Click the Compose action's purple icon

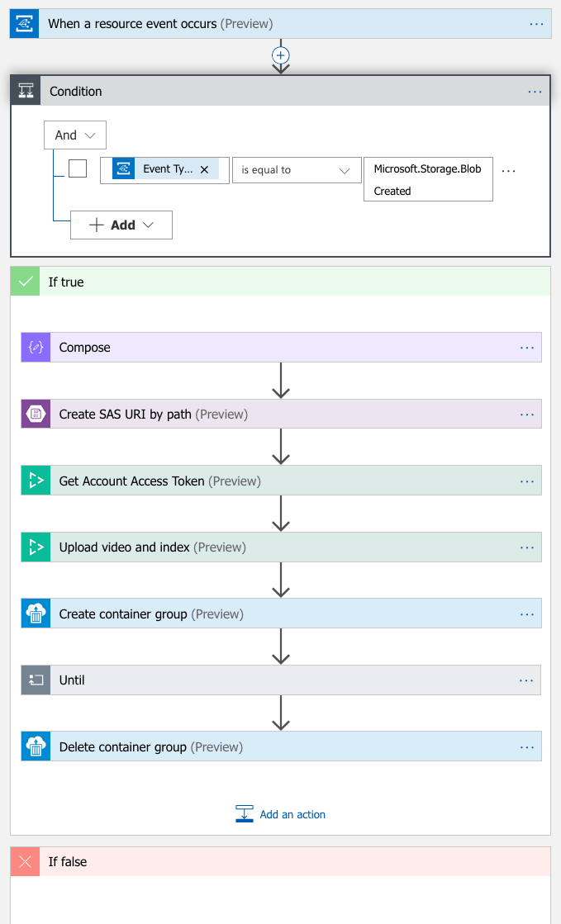click(x=34, y=347)
